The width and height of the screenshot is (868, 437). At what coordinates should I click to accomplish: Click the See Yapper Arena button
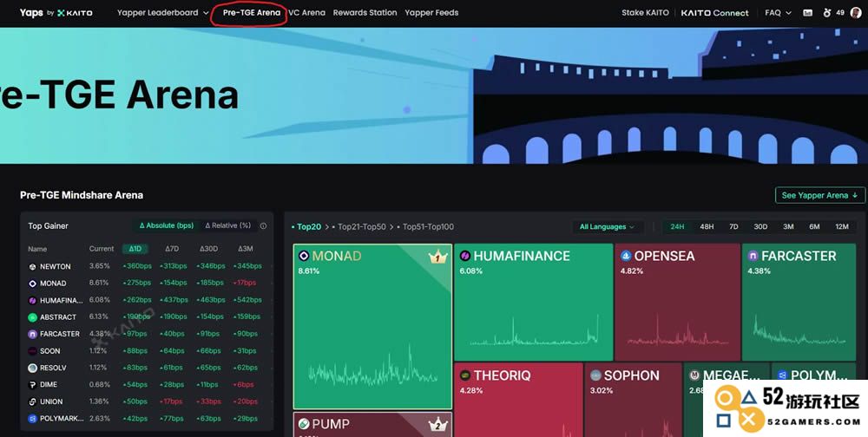pyautogui.click(x=820, y=195)
